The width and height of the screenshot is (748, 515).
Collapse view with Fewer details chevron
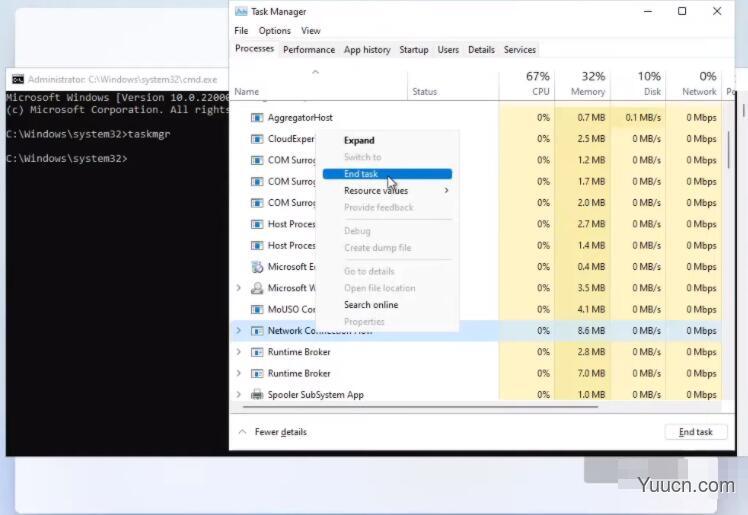pyautogui.click(x=242, y=432)
